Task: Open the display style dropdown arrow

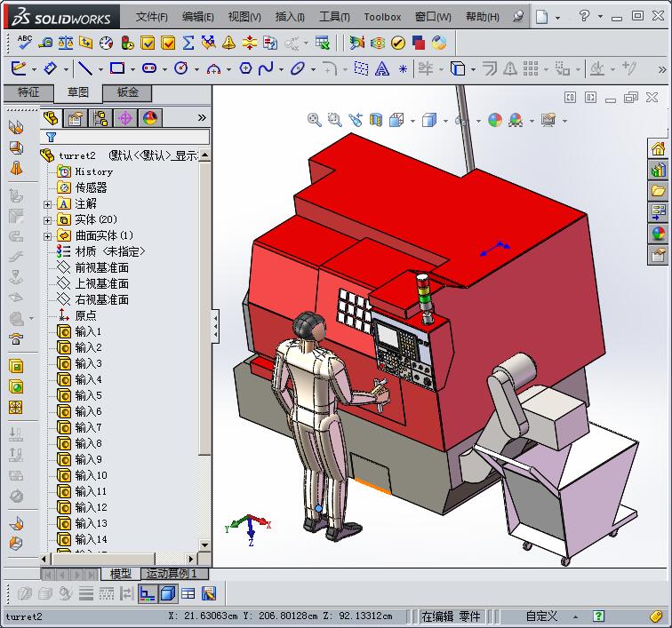Action: coord(445,121)
